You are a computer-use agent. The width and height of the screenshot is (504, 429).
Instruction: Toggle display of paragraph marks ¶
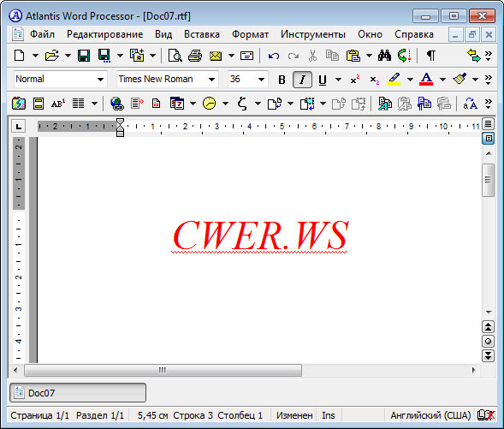(430, 56)
